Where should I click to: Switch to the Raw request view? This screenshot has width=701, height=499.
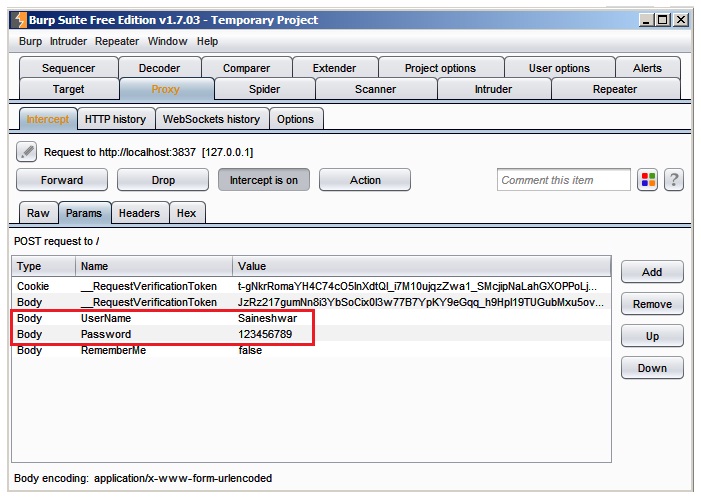coord(38,213)
